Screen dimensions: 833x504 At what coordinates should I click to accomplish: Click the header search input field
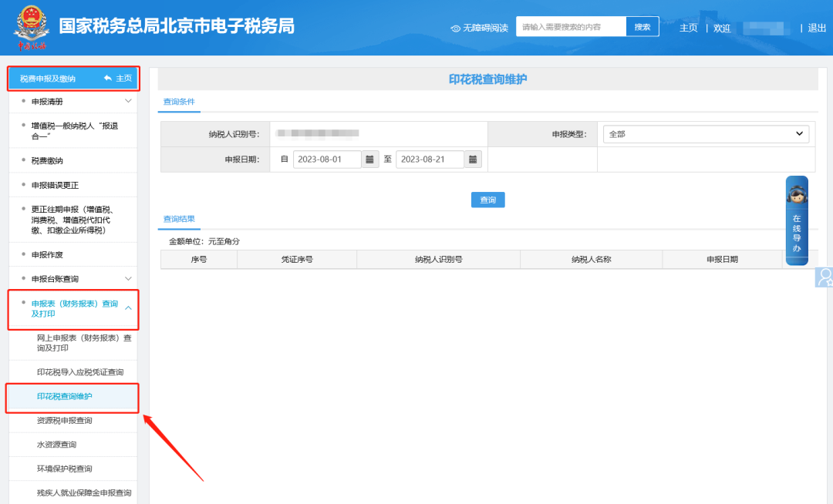(x=571, y=27)
